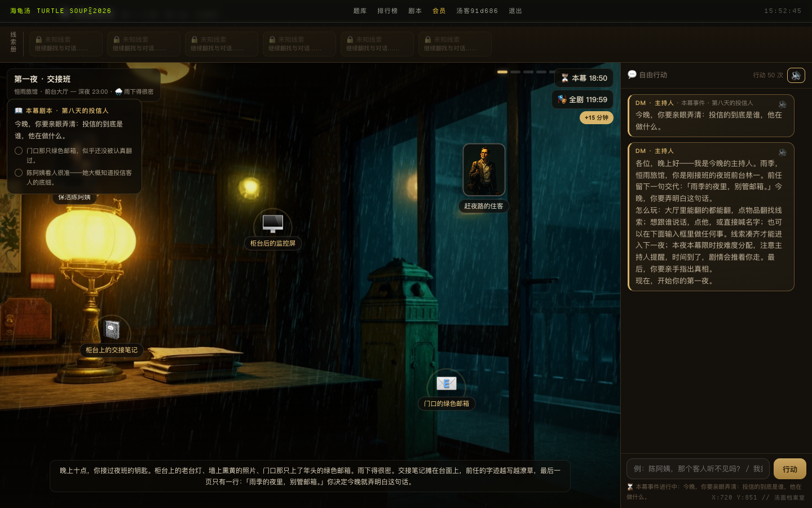The height and width of the screenshot is (508, 812).
Task: Open the 汤客91d686 user profile
Action: [477, 11]
